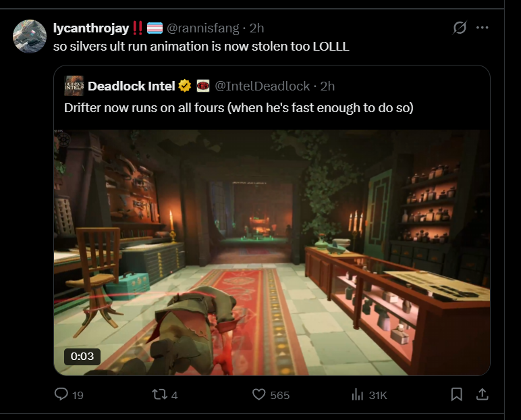Open the quoted tweet text about Drifter
The height and width of the screenshot is (420, 521).
click(239, 108)
